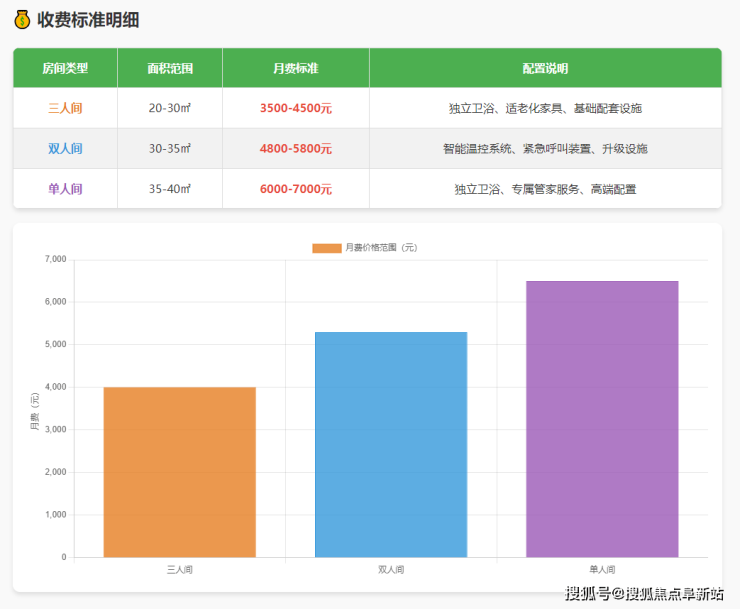Screen dimensions: 740x609
Task: Click the 月费标准 column header
Action: point(296,68)
